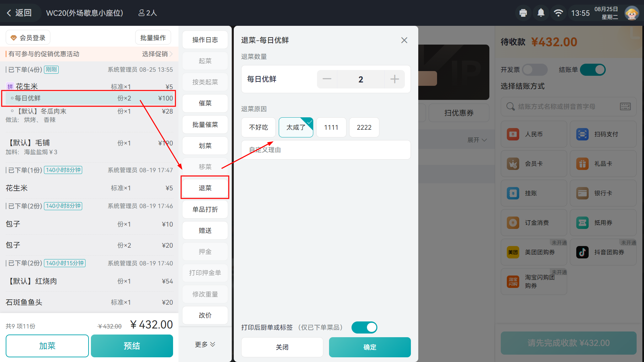This screenshot has width=644, height=362.
Task: Select the 人民币 payment icon
Action: [x=513, y=134]
